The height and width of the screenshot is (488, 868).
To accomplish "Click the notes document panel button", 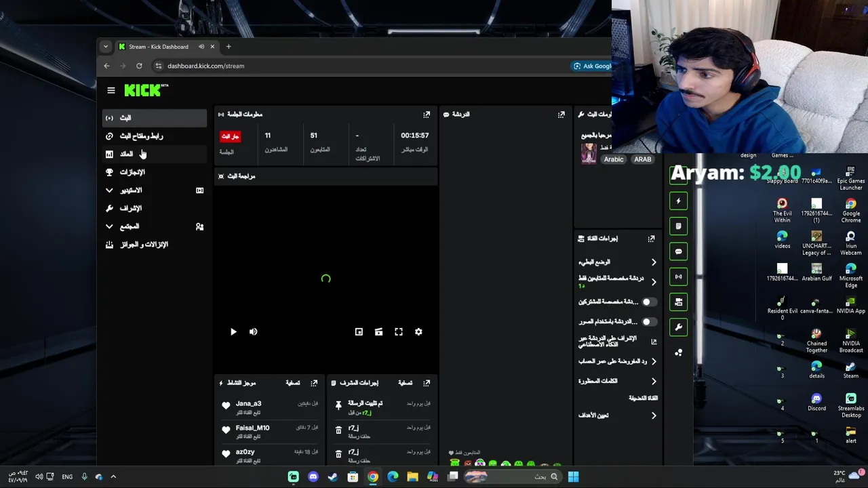I will click(x=678, y=226).
